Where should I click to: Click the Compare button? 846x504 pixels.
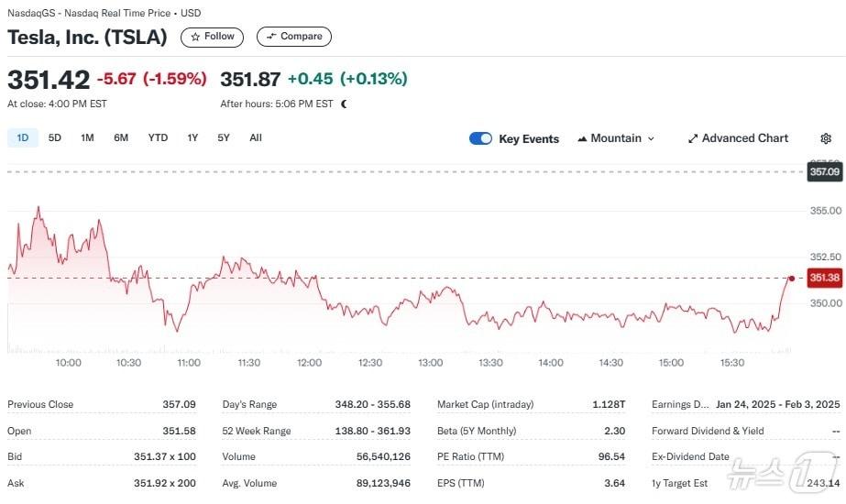coord(294,37)
